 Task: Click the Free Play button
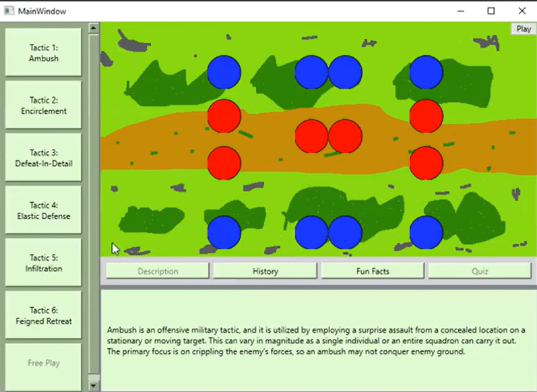44,363
